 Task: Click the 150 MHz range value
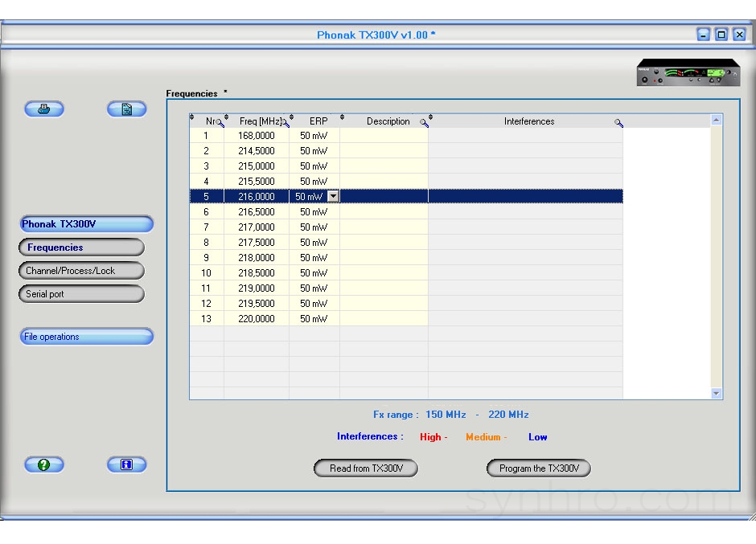pyautogui.click(x=446, y=415)
